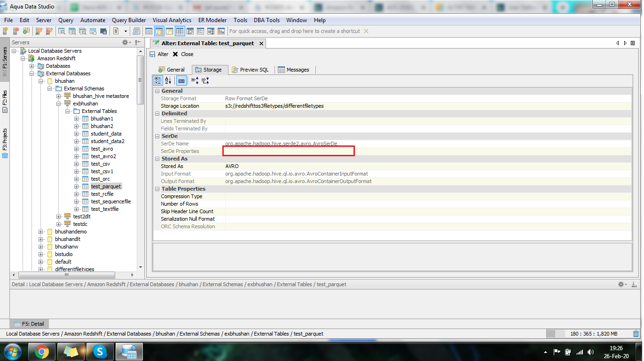Open the ER Modeler menu

212,20
